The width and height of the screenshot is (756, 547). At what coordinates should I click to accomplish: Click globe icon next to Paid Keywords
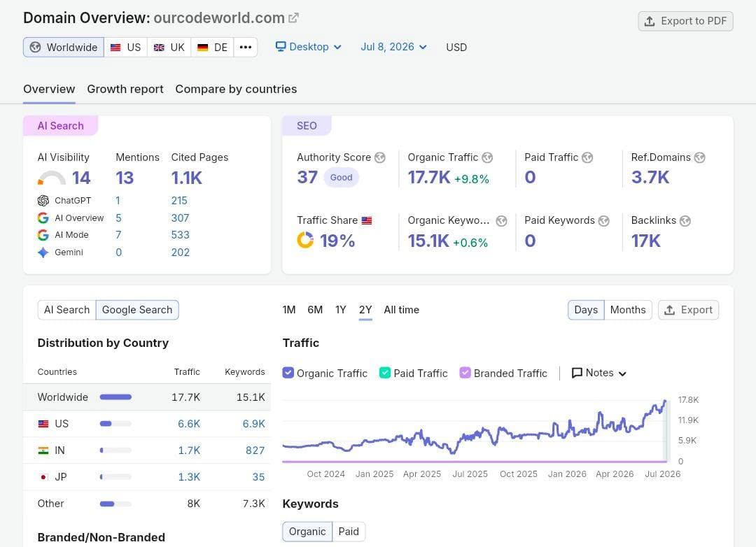click(x=603, y=221)
